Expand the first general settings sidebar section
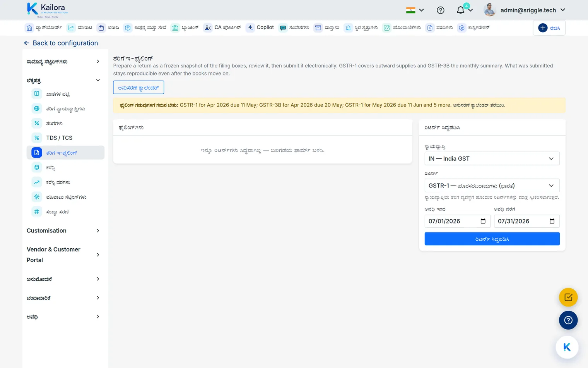Image resolution: width=588 pixels, height=368 pixels. tap(63, 62)
